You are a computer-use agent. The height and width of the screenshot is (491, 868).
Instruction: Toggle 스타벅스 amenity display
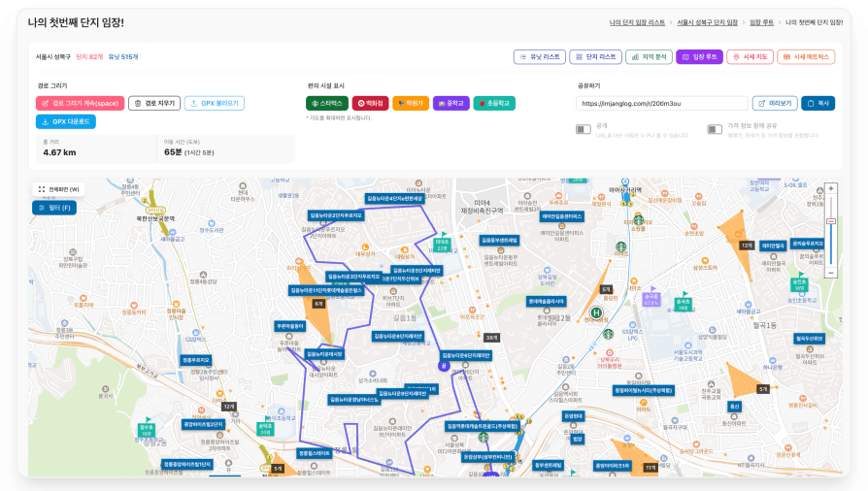tap(326, 103)
